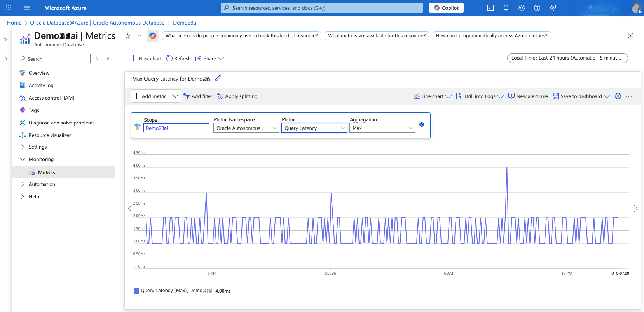Collapse the resource menu with the double chevron

click(108, 59)
